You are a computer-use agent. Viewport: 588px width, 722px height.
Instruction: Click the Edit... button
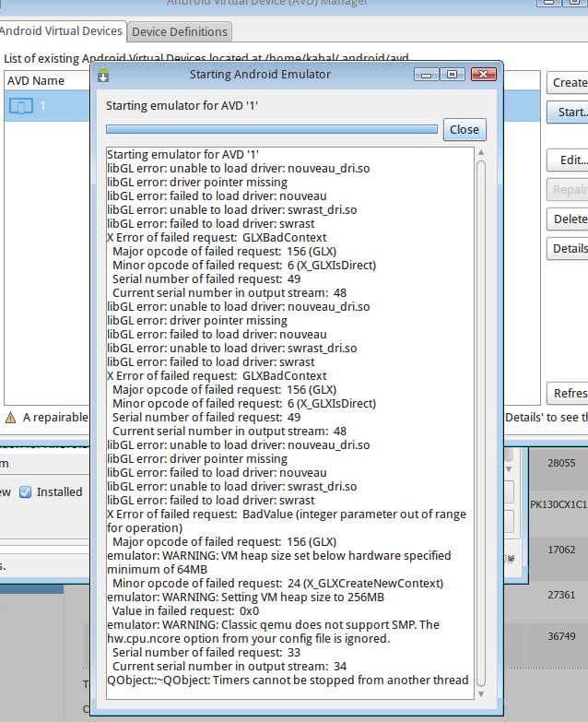[x=571, y=160]
